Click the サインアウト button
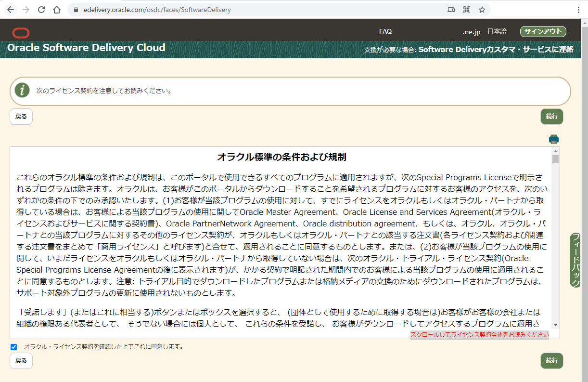 click(x=543, y=31)
